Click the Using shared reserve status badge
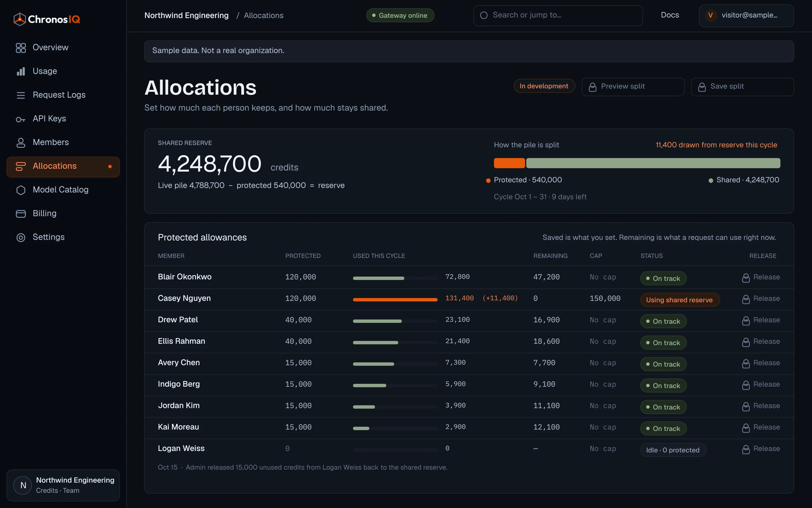The width and height of the screenshot is (812, 508). 680,300
